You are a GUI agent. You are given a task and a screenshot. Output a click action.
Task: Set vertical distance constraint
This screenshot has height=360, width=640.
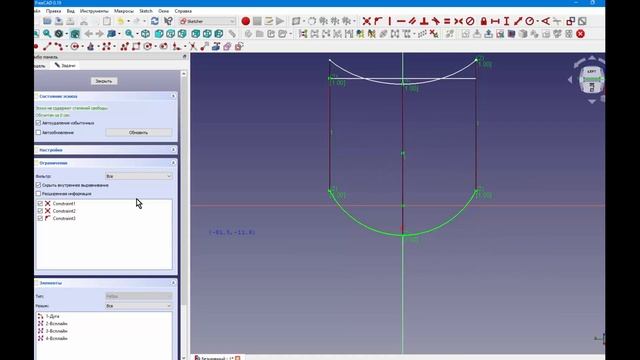[x=507, y=21]
